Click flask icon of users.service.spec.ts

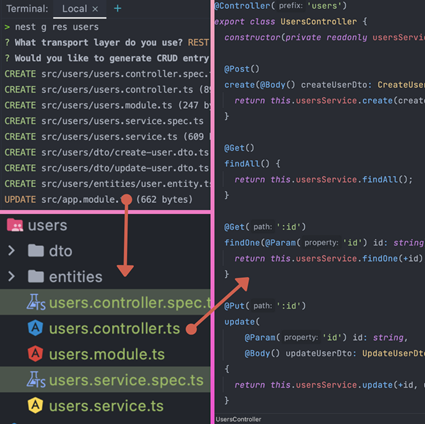pos(36,379)
